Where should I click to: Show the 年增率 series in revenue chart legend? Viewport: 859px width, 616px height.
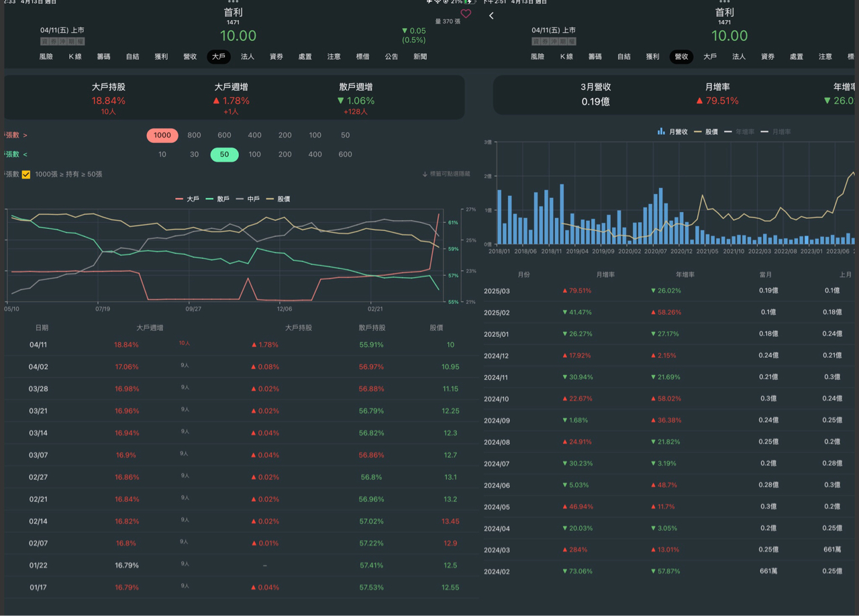[x=739, y=132]
